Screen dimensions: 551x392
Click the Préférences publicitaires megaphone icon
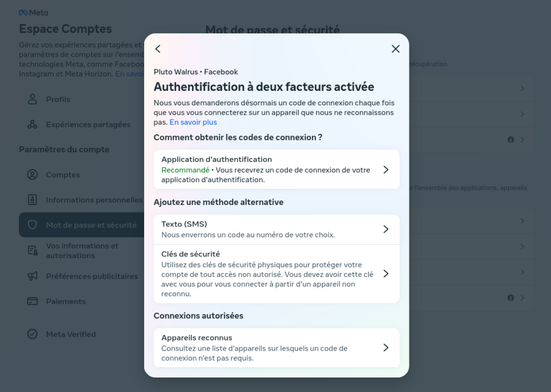[32, 276]
